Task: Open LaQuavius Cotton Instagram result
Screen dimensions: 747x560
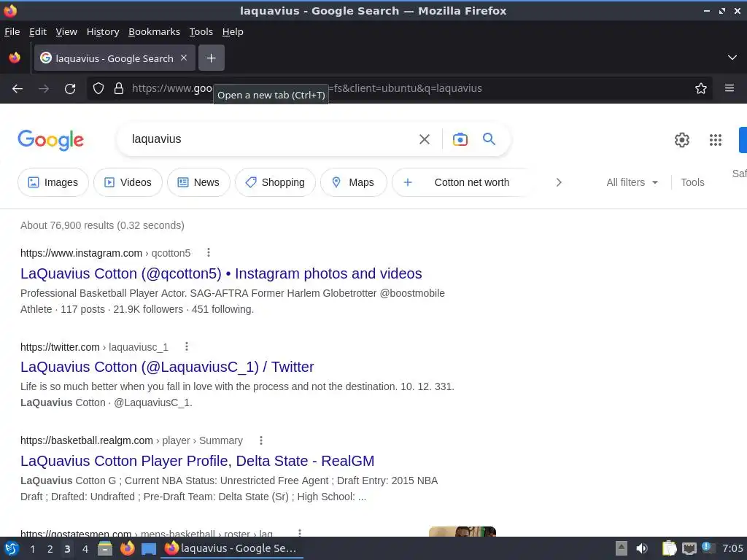Action: [x=221, y=274]
